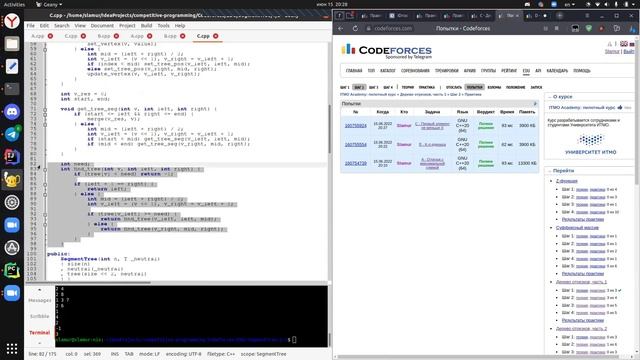Click the thumbs-up like icon for the course
This screenshot has width=640, height=360.
click(620, 107)
